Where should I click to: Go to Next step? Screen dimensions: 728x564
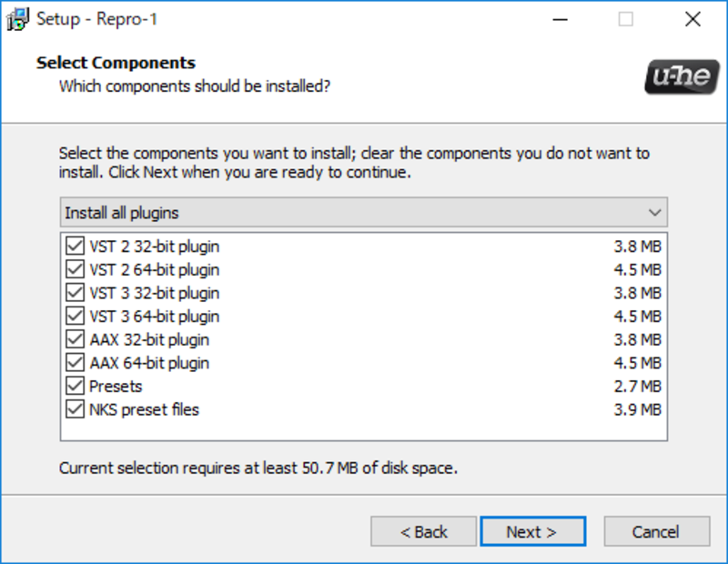[532, 531]
